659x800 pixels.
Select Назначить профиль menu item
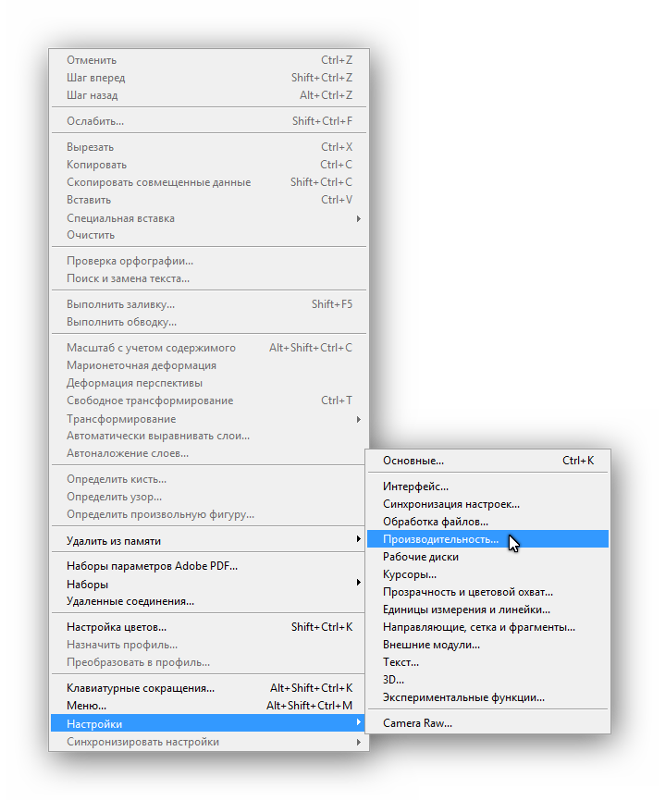point(208,644)
